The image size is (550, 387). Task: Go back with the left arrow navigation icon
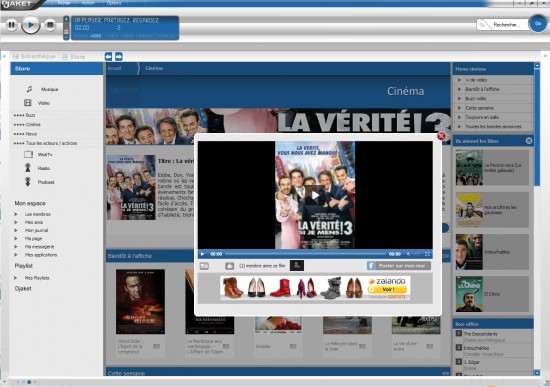108,56
